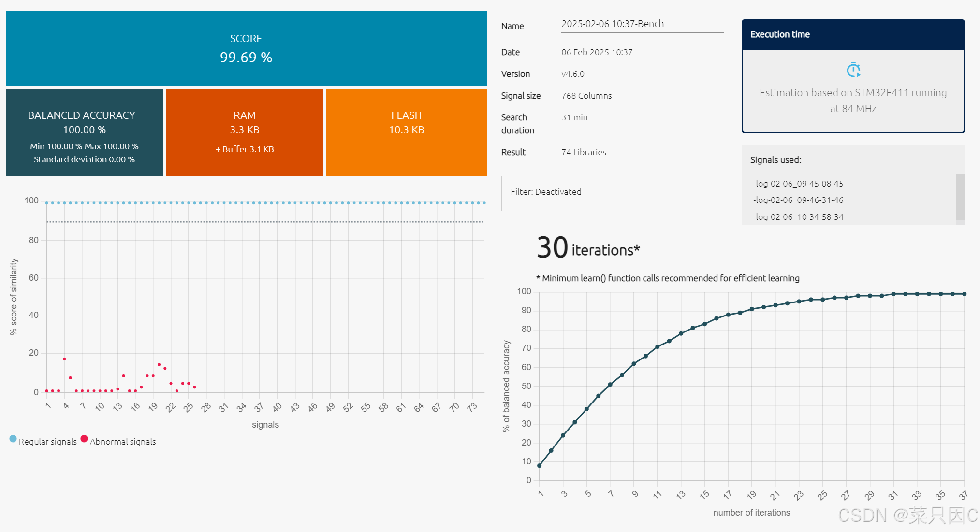The image size is (980, 532).
Task: Select signal log-02-06_09-46-31-46
Action: point(798,200)
